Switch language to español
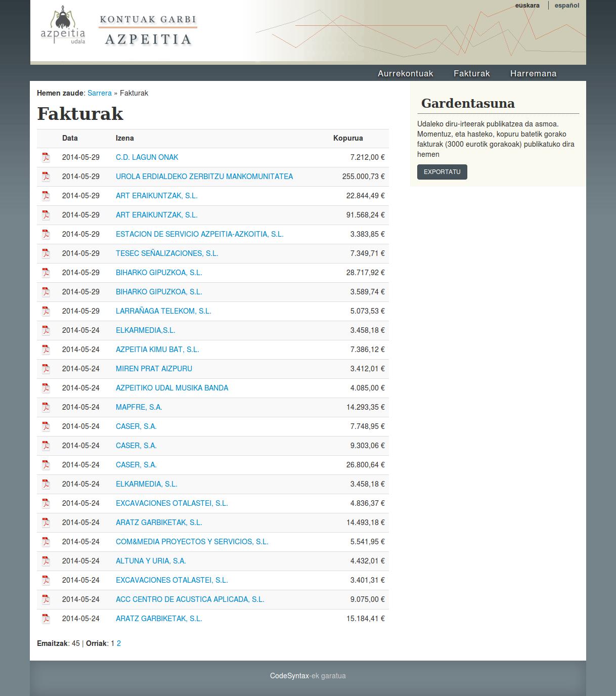This screenshot has width=616, height=696. [566, 6]
